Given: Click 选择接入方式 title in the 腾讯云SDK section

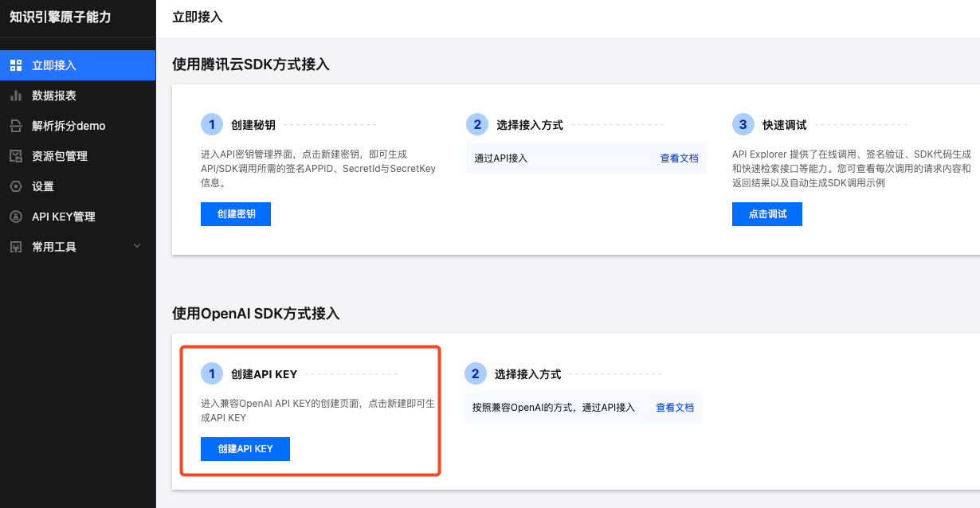Looking at the screenshot, I should click(530, 125).
